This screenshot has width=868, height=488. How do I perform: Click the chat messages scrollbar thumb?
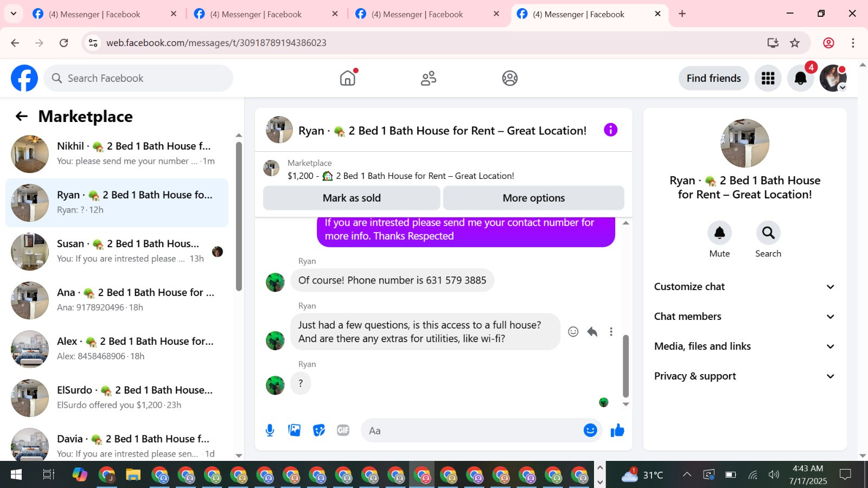(626, 366)
